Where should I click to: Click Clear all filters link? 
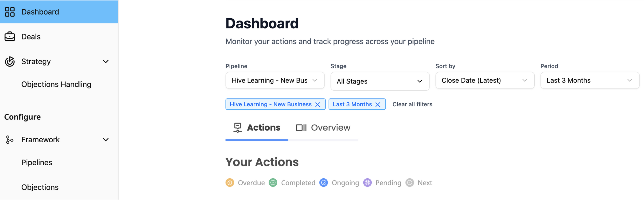(412, 104)
